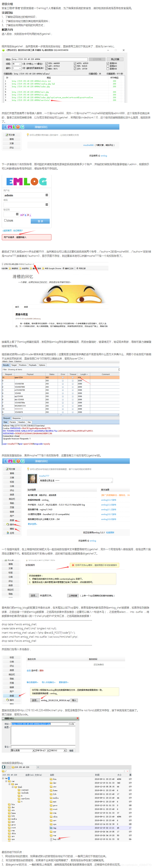Click the plus icon beside the 219.153.49.228 tab
153x868 pixels.
(x=38, y=767)
